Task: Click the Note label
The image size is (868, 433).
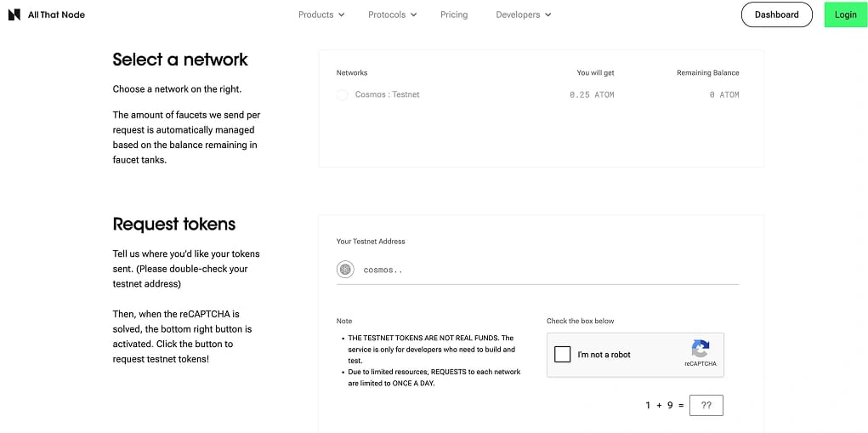Action: tap(343, 322)
